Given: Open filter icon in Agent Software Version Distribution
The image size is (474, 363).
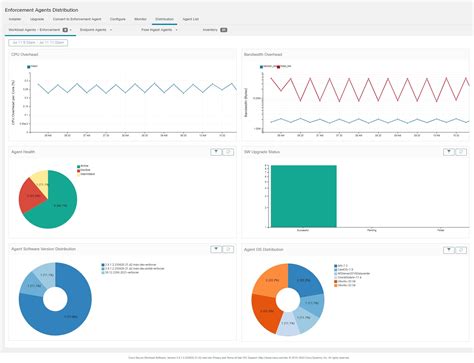Looking at the screenshot, I should [216, 249].
